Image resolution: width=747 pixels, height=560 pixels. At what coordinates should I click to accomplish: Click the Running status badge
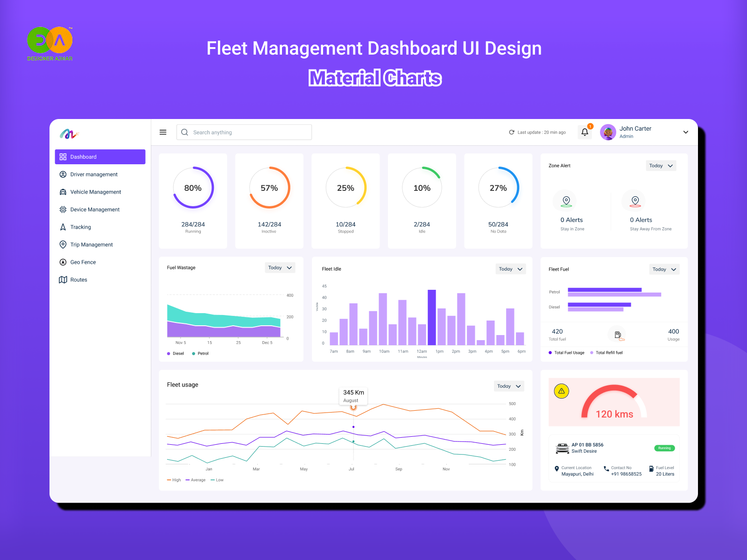tap(664, 448)
